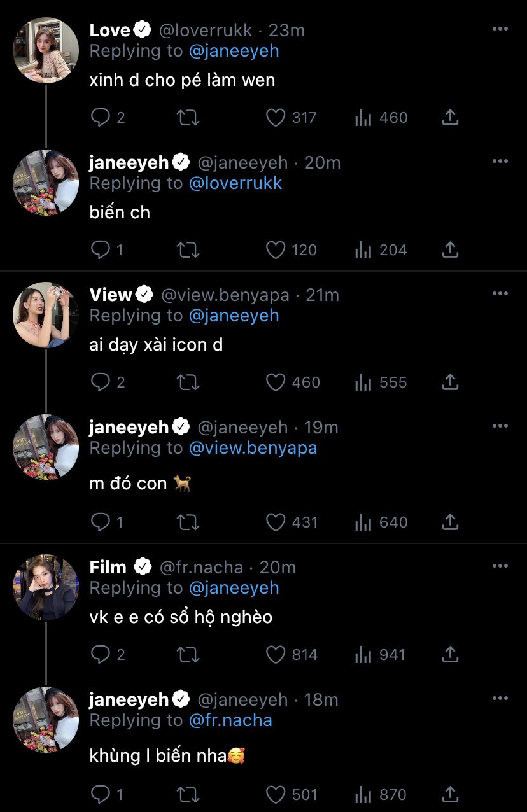
Task: Open more options on View's tweet
Action: (x=500, y=293)
